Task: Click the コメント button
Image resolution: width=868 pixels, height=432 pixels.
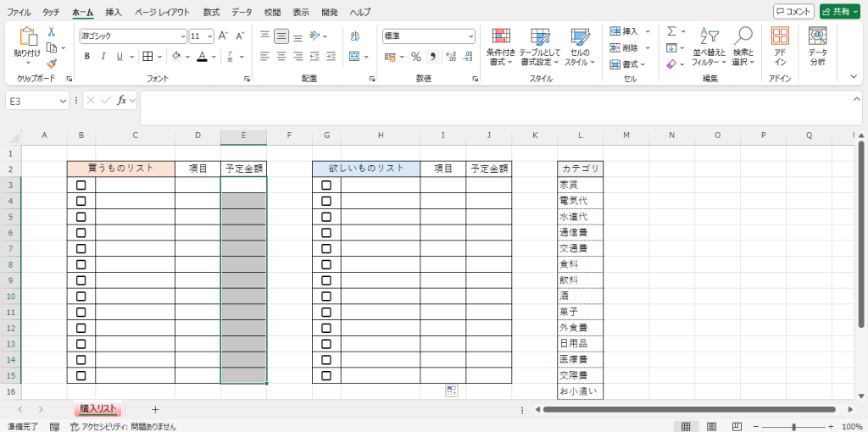Action: click(x=793, y=12)
